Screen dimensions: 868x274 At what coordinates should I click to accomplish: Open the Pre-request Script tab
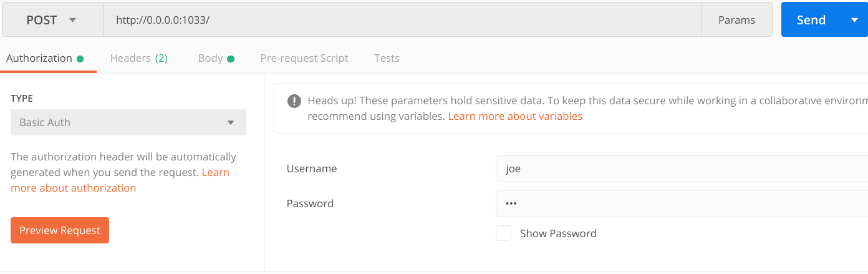coord(304,58)
